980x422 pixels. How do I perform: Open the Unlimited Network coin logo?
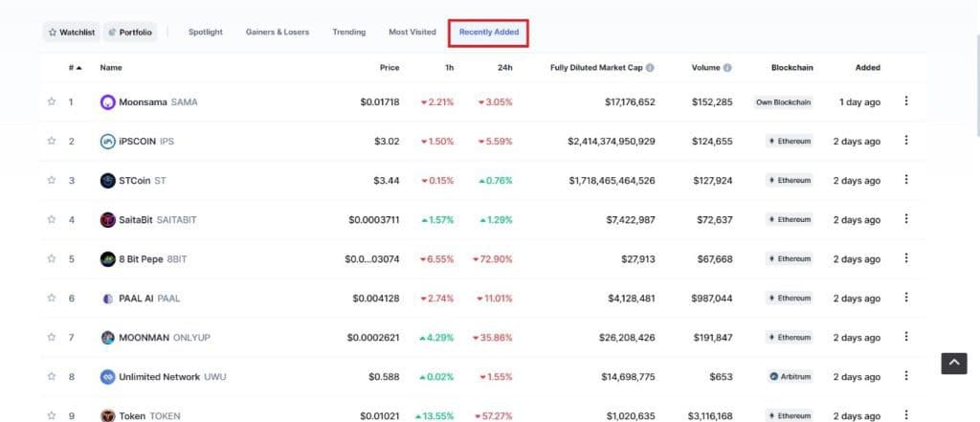click(107, 377)
